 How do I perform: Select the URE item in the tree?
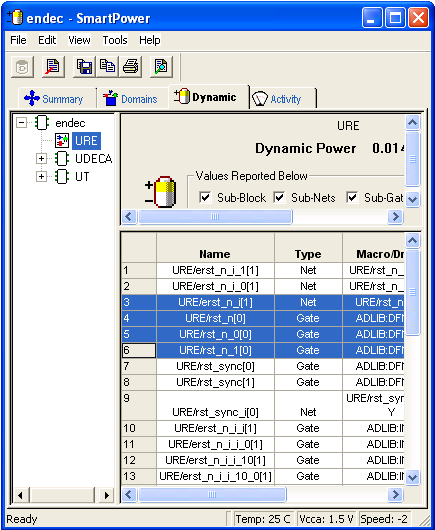[x=87, y=141]
